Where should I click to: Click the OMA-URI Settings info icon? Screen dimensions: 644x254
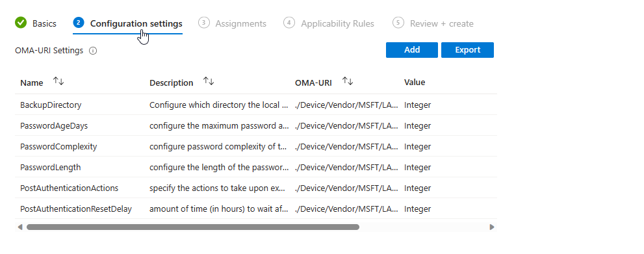click(x=93, y=51)
